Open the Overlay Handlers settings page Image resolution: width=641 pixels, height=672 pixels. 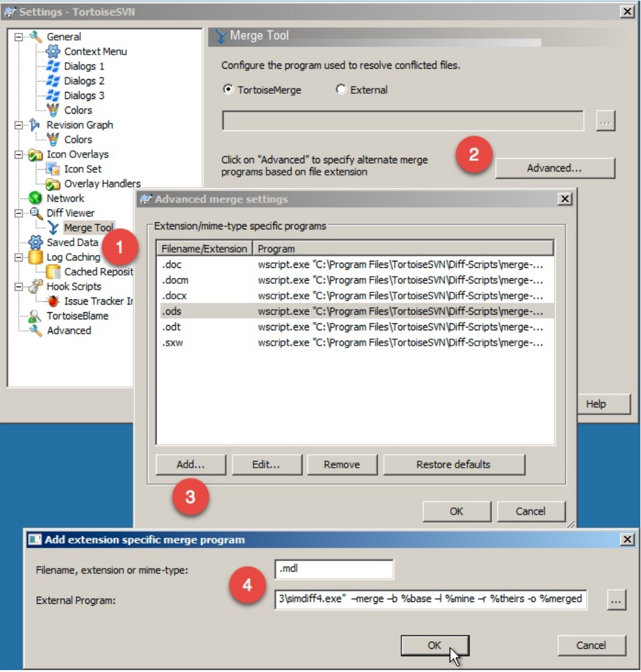tap(102, 184)
